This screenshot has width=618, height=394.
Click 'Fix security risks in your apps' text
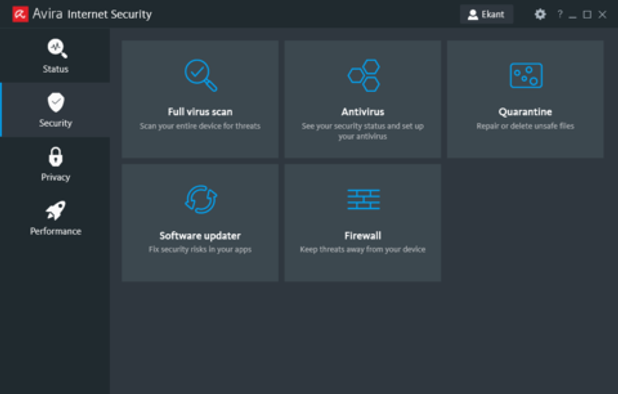200,249
